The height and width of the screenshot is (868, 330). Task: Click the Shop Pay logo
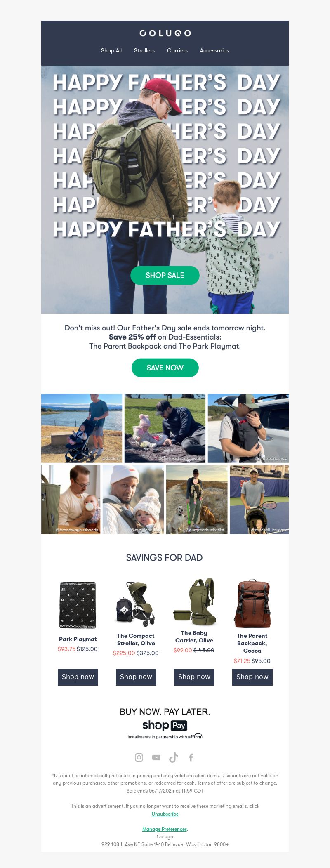[165, 725]
